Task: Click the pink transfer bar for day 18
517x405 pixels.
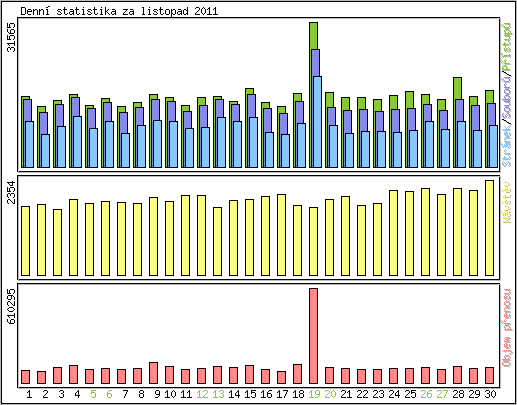Action: tap(297, 374)
